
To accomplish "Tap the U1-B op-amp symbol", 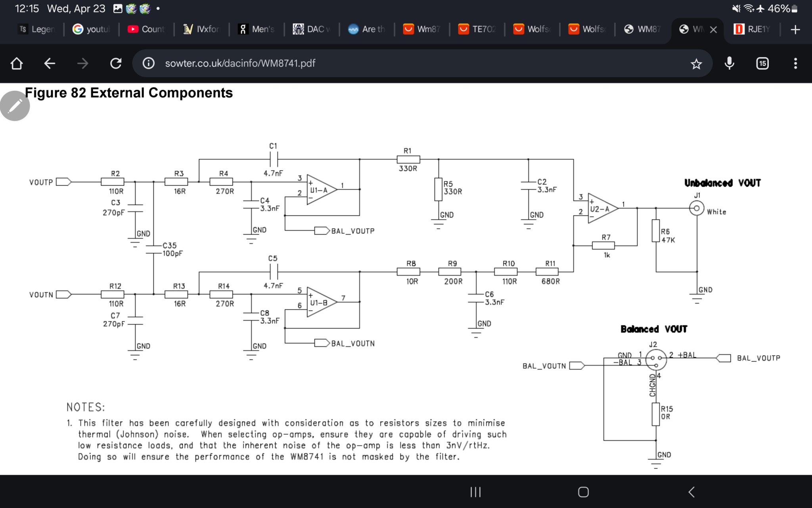I will point(322,302).
